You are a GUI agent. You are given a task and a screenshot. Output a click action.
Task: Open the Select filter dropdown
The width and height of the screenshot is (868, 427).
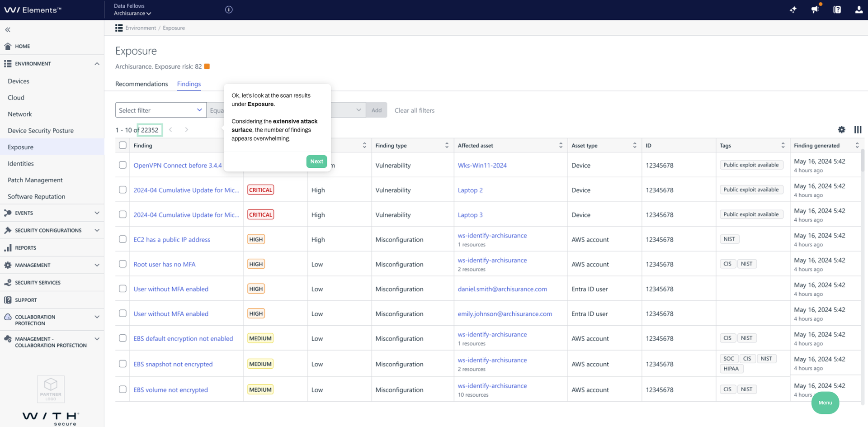pos(160,110)
